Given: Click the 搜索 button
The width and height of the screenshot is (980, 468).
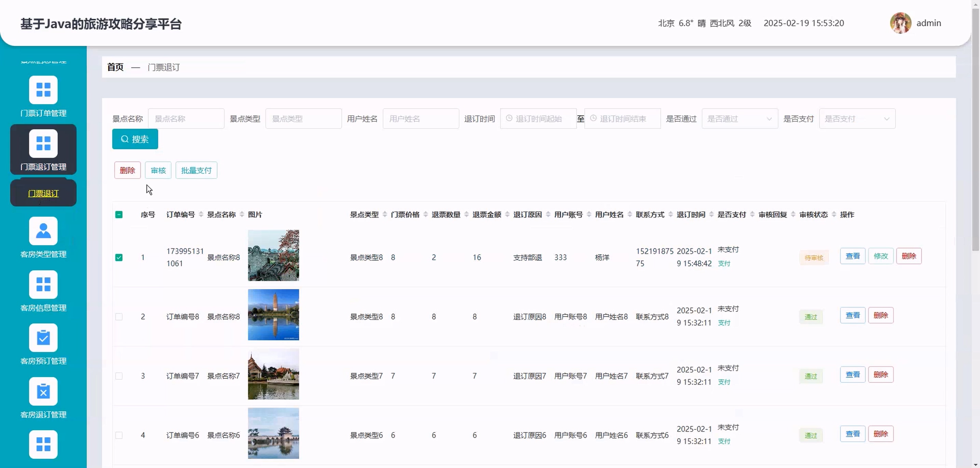Looking at the screenshot, I should pyautogui.click(x=135, y=139).
